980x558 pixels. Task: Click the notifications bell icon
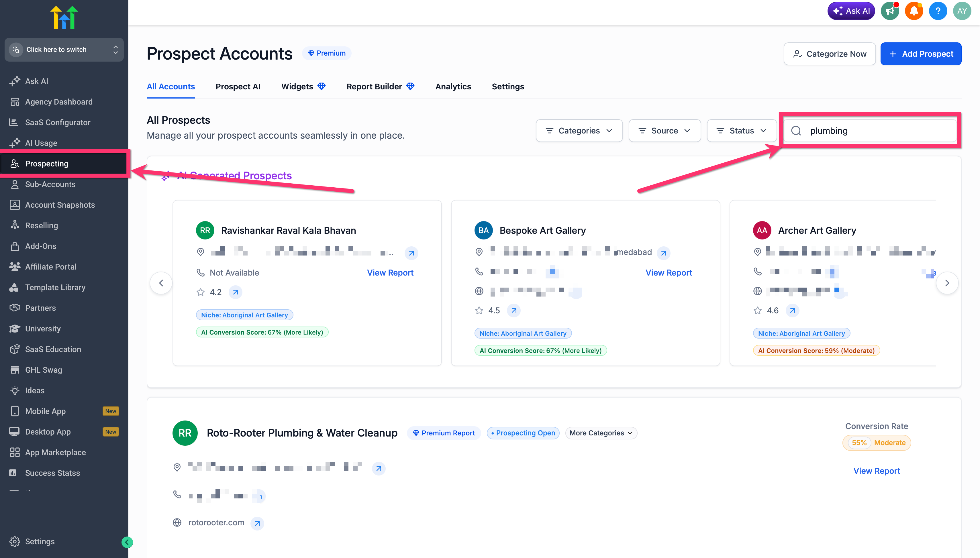[914, 11]
